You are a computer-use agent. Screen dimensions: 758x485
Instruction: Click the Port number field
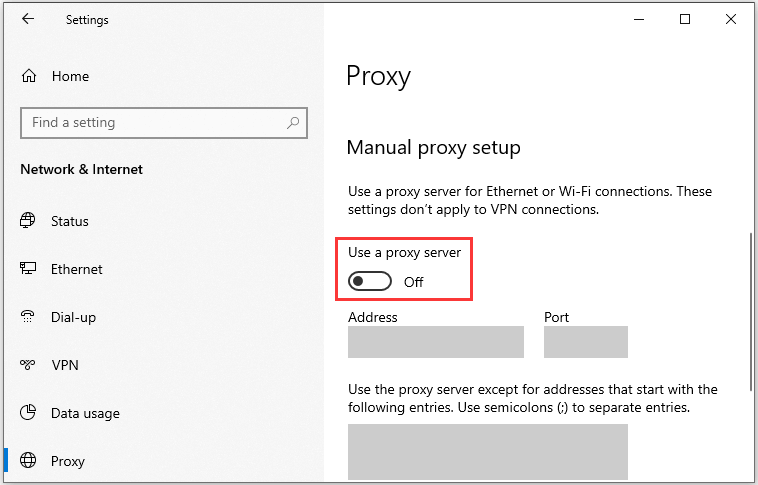pyautogui.click(x=586, y=342)
